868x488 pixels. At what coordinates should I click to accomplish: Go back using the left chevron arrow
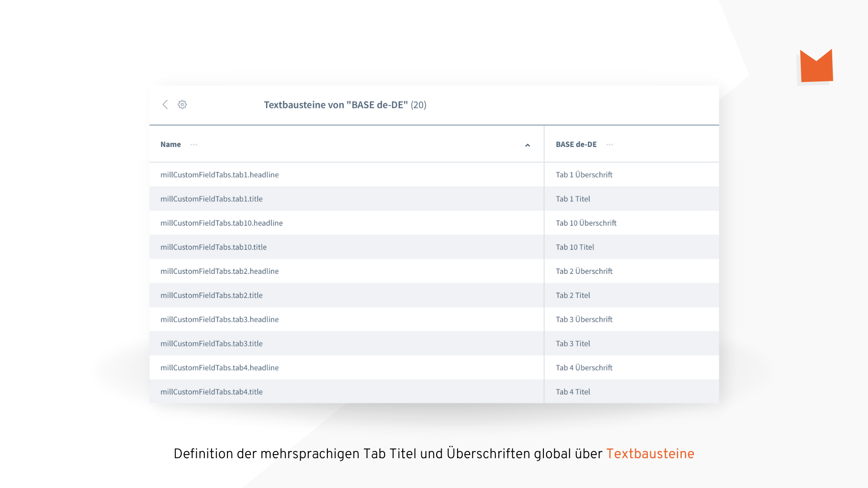tap(165, 104)
